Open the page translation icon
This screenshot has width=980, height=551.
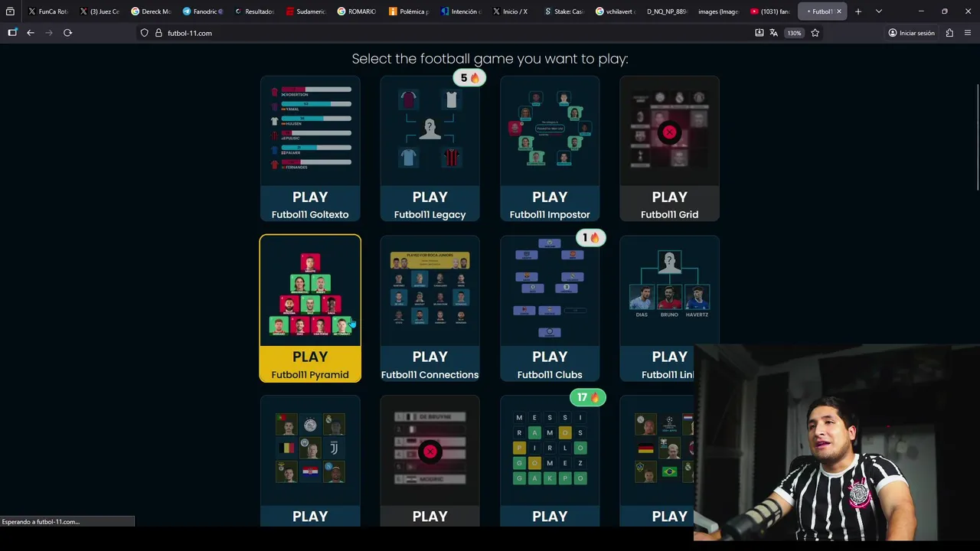tap(773, 33)
